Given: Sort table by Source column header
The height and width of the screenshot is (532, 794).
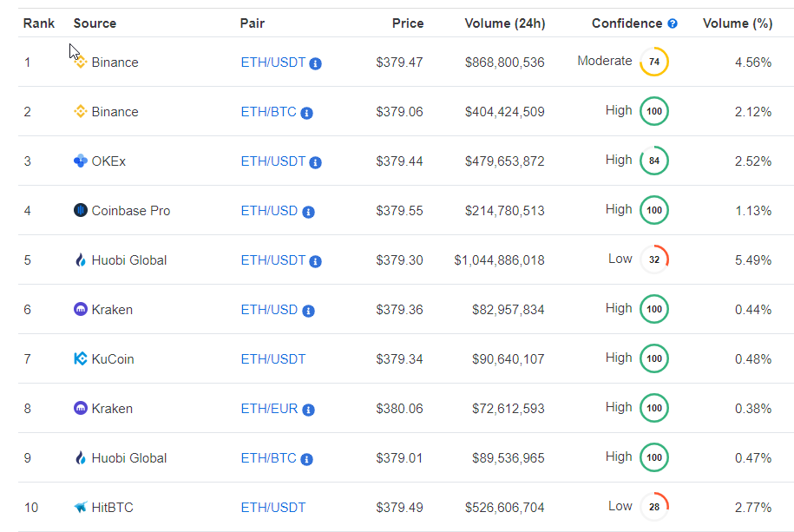Looking at the screenshot, I should pyautogui.click(x=95, y=23).
